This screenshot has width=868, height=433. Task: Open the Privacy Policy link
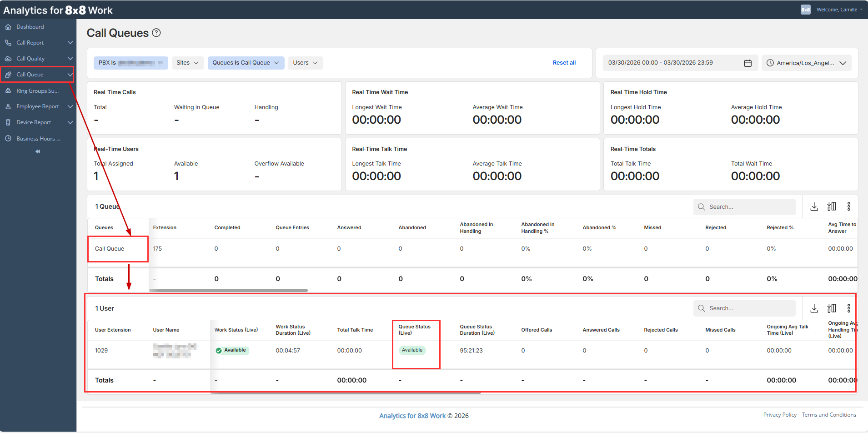click(780, 415)
